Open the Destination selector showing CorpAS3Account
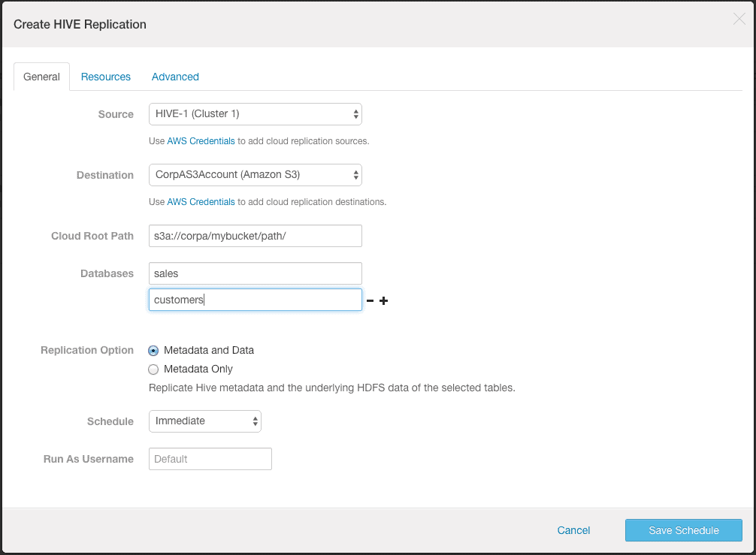This screenshot has width=756, height=555. point(248,174)
